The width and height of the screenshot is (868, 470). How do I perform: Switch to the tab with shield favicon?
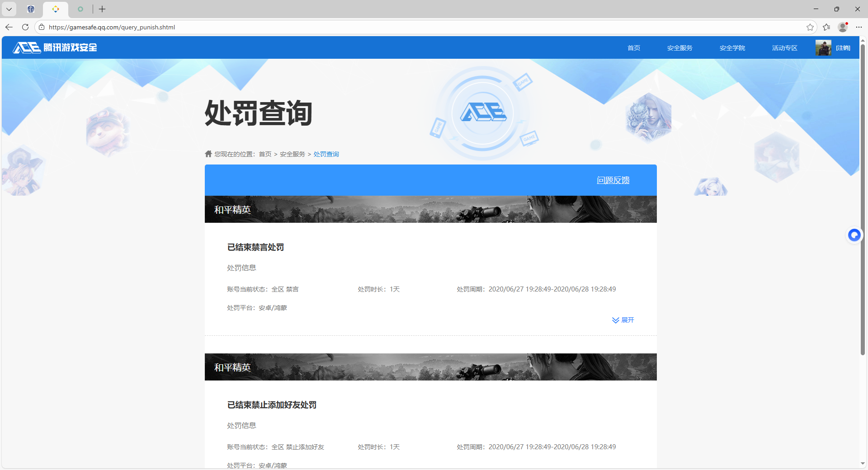click(31, 9)
